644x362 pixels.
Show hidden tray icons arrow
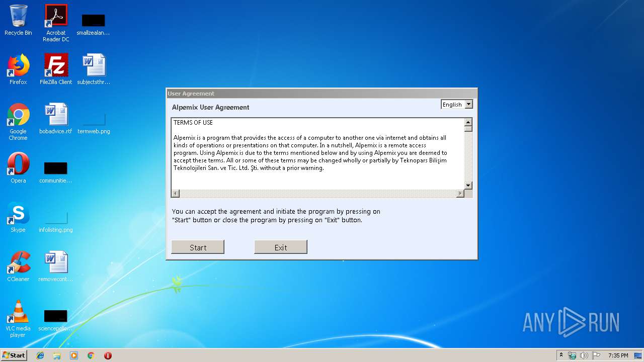(x=561, y=355)
